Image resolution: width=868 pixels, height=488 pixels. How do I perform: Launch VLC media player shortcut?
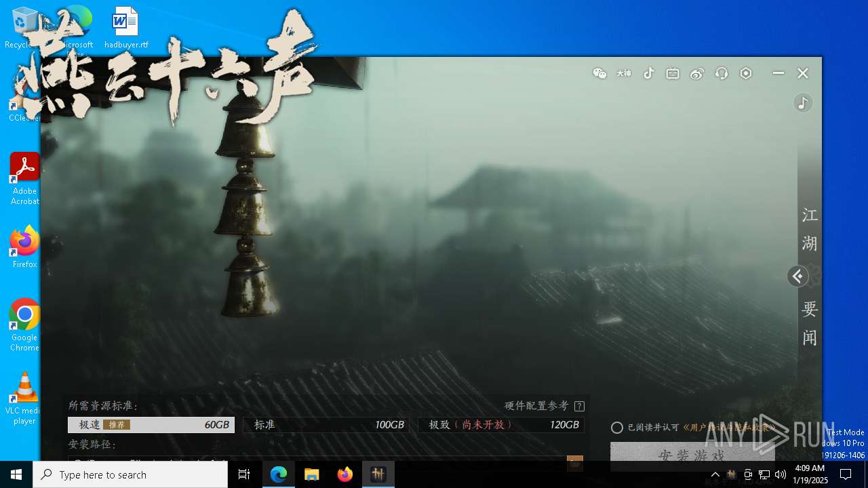[x=24, y=399]
